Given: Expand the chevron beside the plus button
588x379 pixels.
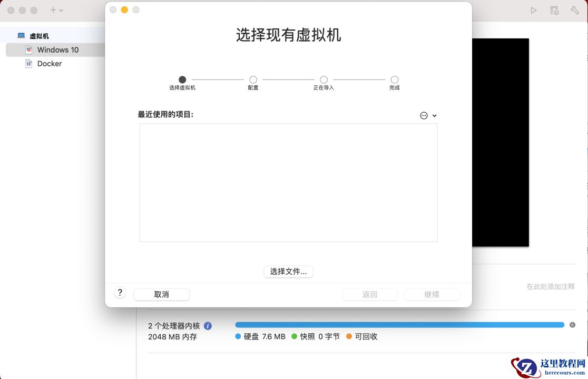Looking at the screenshot, I should click(61, 11).
